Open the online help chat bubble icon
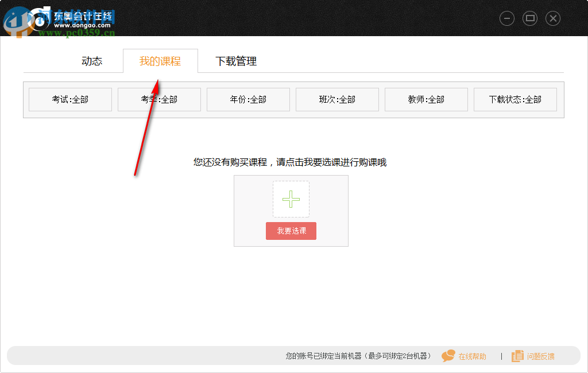This screenshot has width=588, height=373. [x=449, y=356]
